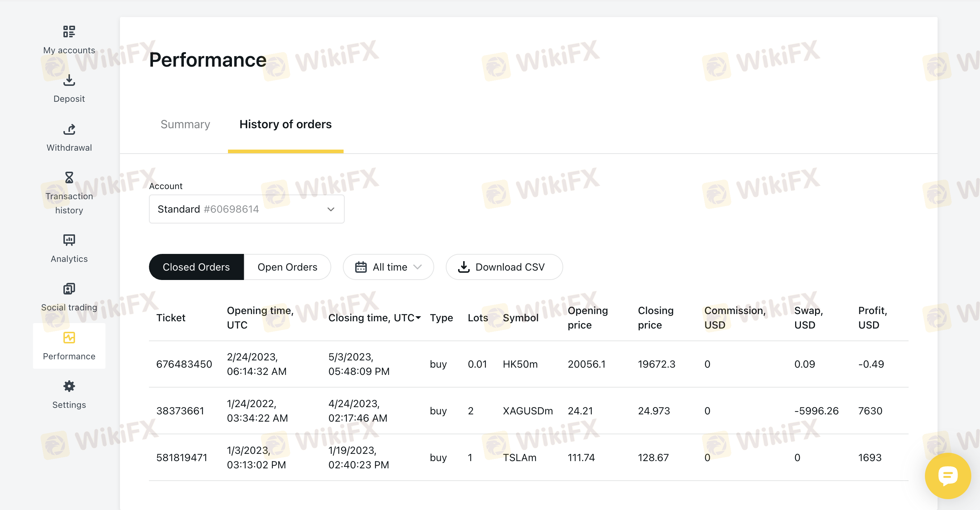980x510 pixels.
Task: Open the Withdrawal icon in sidebar
Action: (x=69, y=129)
